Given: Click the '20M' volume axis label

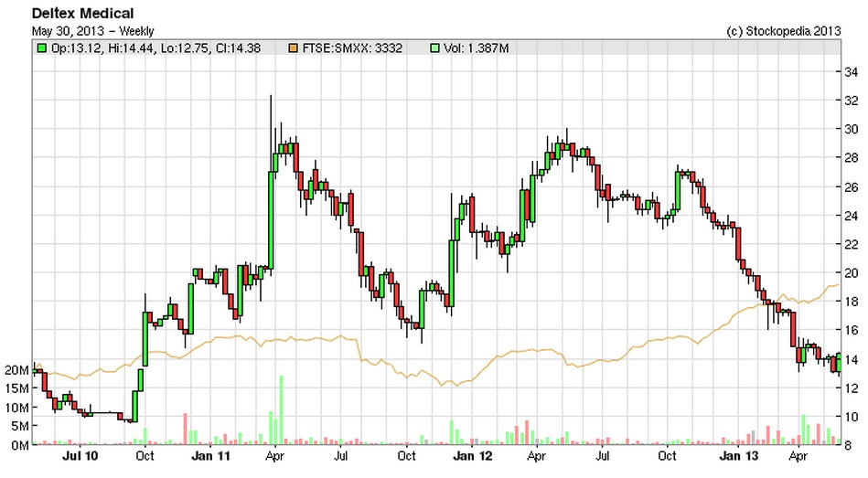Looking at the screenshot, I should [x=16, y=370].
